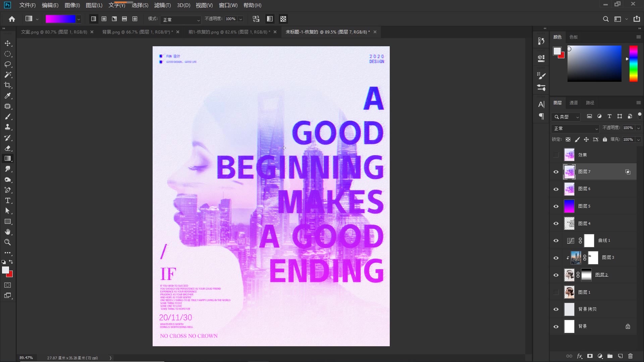644x362 pixels.
Task: Select the Lasso tool
Action: point(8,64)
